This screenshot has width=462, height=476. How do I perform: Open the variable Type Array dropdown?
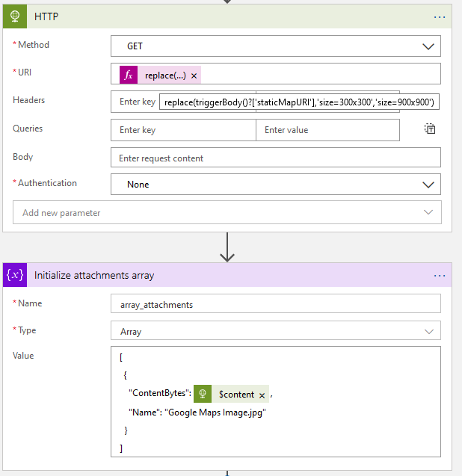pos(428,331)
